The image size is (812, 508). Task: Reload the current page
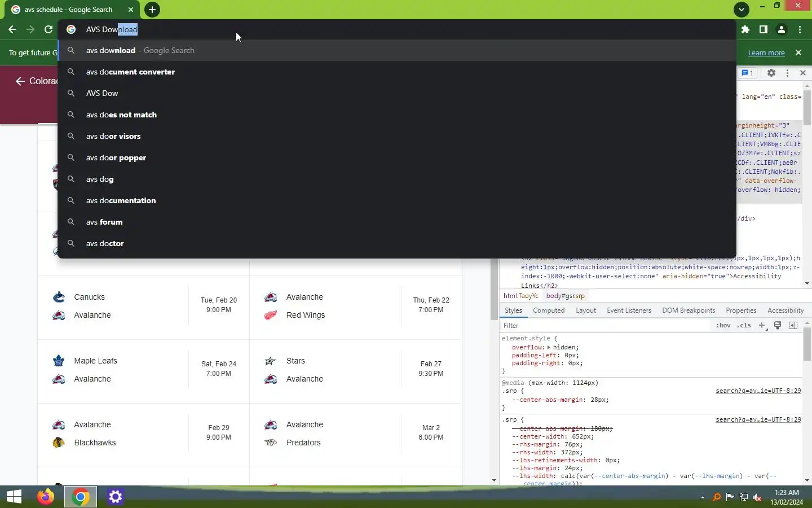[48, 29]
